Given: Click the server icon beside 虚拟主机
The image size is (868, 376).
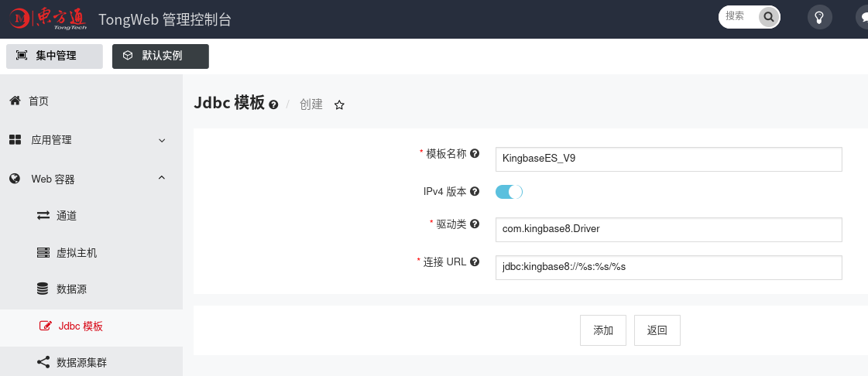Looking at the screenshot, I should pos(43,253).
